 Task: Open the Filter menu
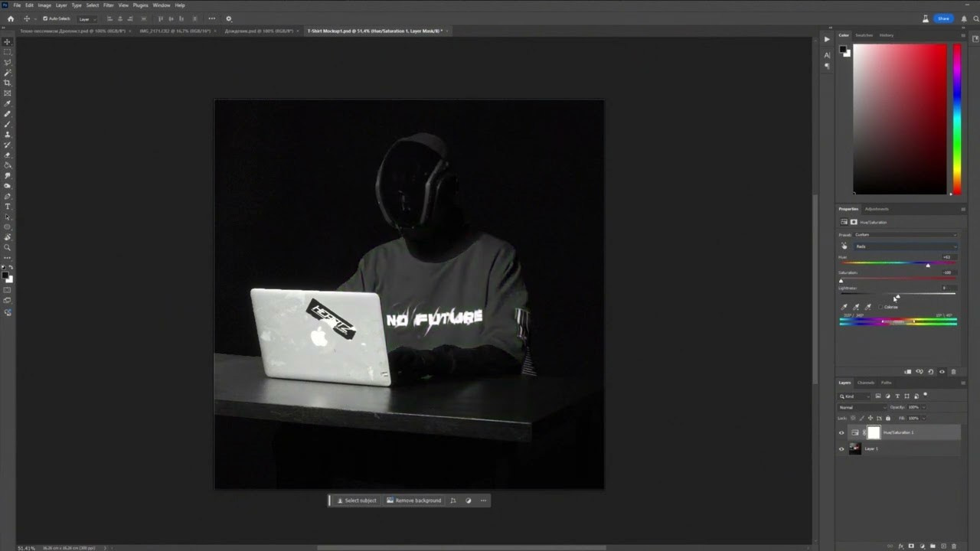coord(108,5)
